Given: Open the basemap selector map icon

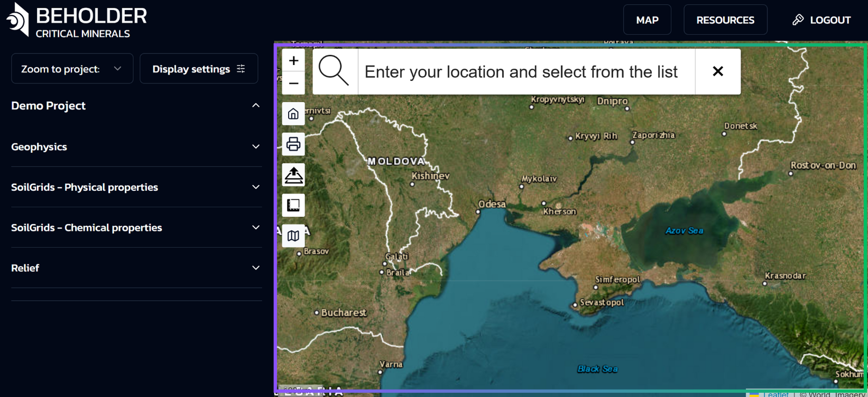Looking at the screenshot, I should coord(293,236).
